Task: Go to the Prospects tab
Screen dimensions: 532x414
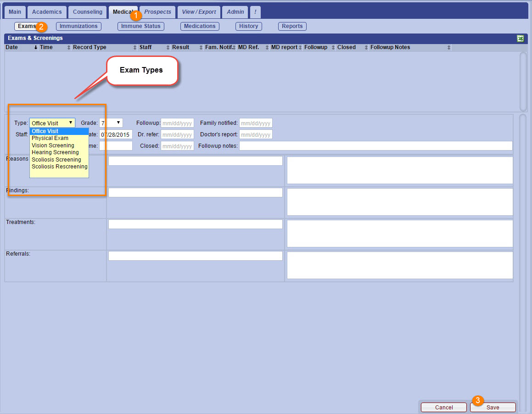Action: pos(157,12)
